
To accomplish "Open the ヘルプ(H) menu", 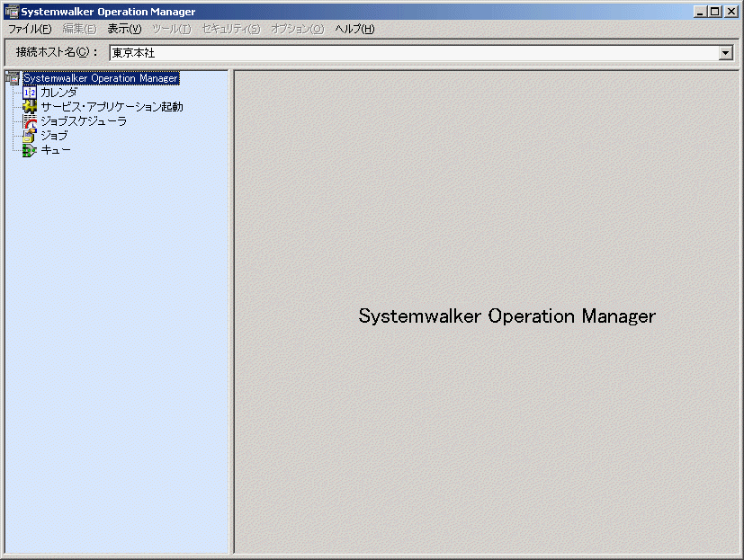I will tap(354, 29).
